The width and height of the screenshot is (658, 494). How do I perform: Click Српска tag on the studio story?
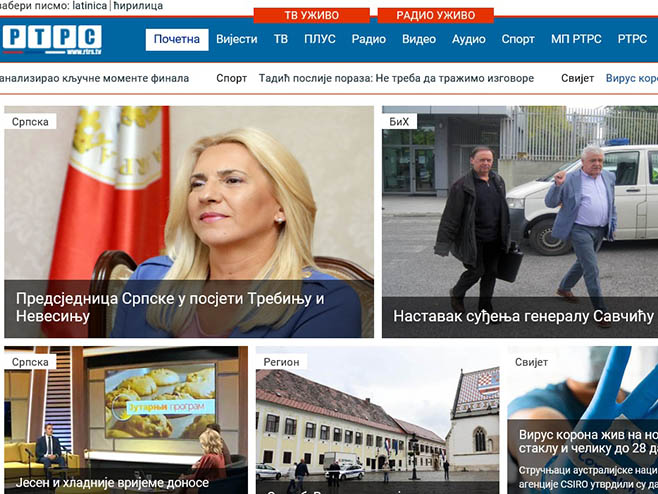[30, 362]
